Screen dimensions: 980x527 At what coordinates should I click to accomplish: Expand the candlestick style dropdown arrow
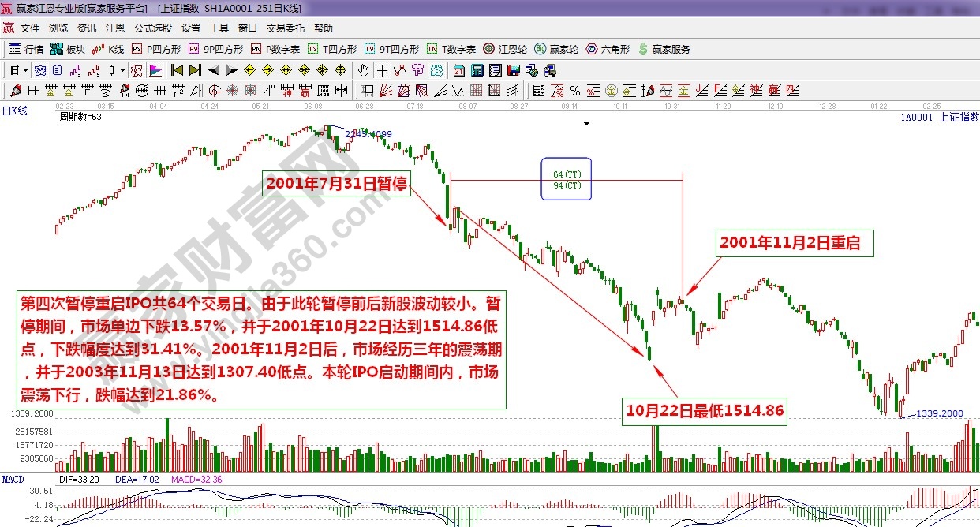click(x=122, y=69)
